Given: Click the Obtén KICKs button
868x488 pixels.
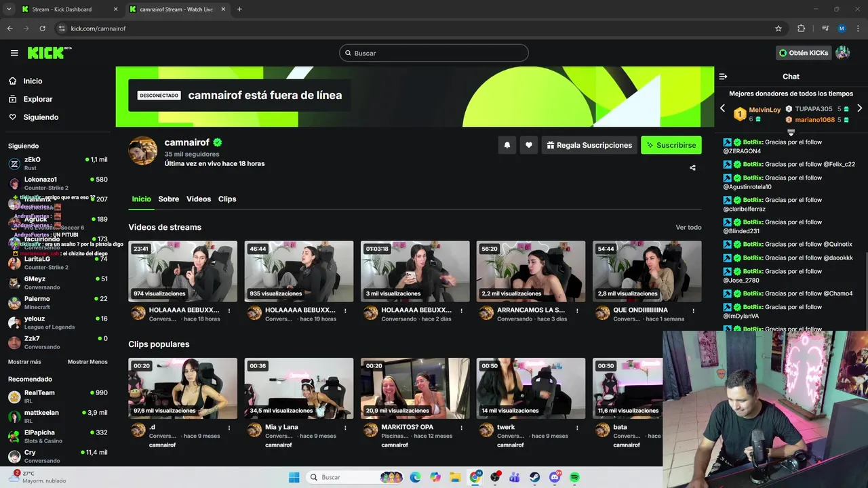Looking at the screenshot, I should (804, 53).
